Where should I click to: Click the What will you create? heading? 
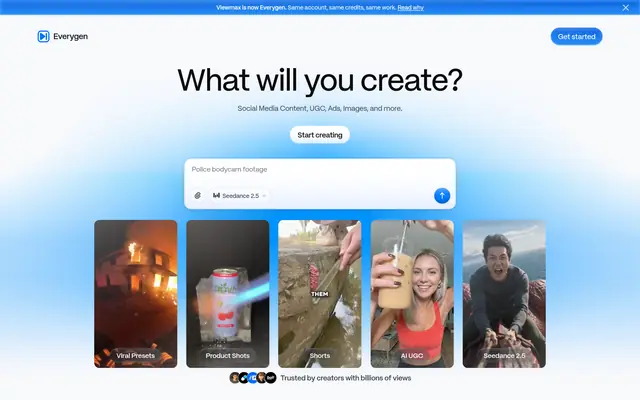pyautogui.click(x=320, y=80)
